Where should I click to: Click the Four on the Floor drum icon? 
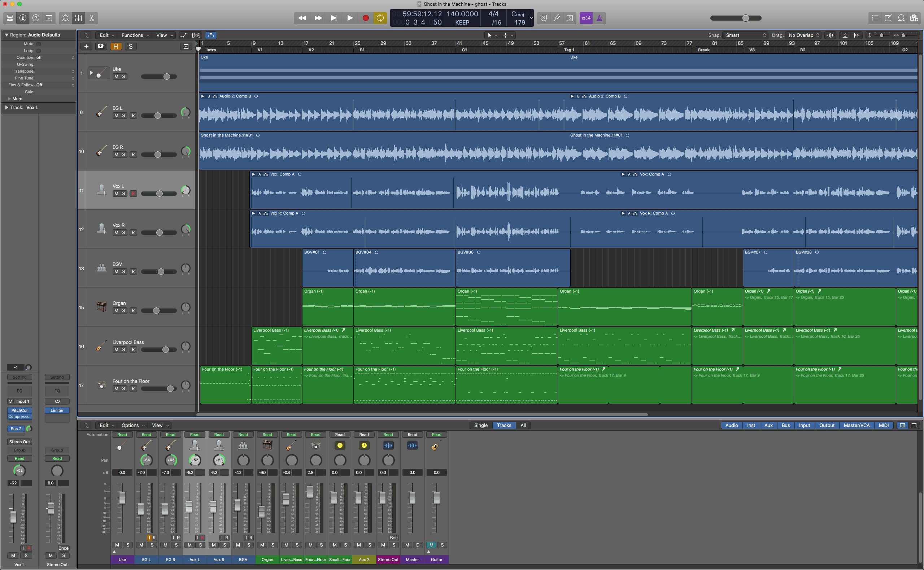tap(101, 385)
